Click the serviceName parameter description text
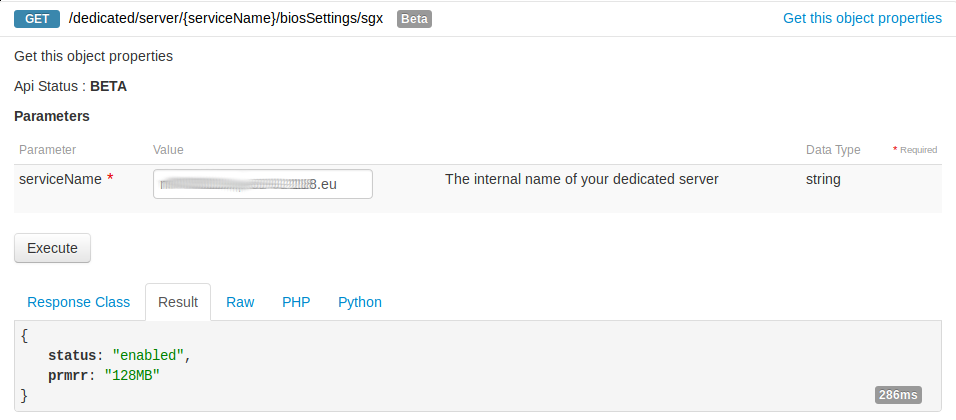 coord(581,180)
